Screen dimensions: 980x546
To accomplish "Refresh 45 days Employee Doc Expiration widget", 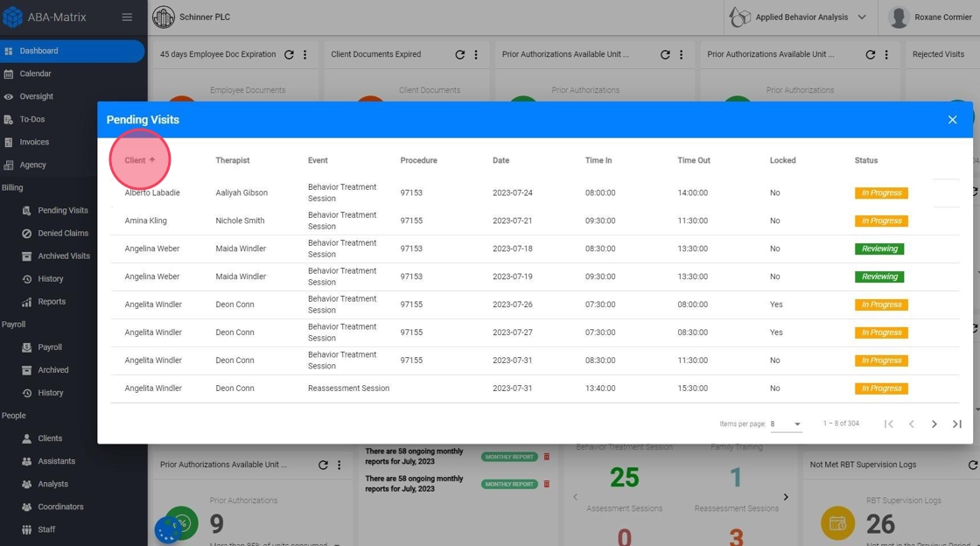I will (x=289, y=54).
